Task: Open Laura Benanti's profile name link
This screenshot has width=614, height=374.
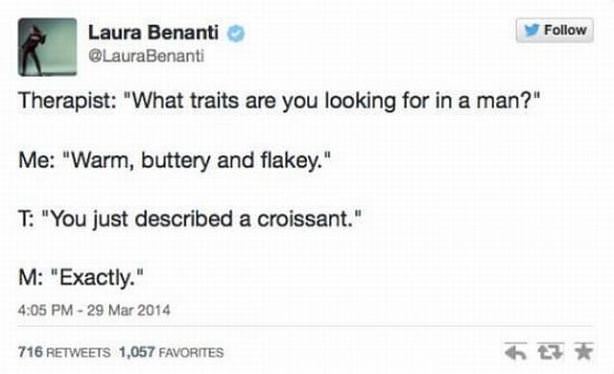Action: [x=153, y=32]
